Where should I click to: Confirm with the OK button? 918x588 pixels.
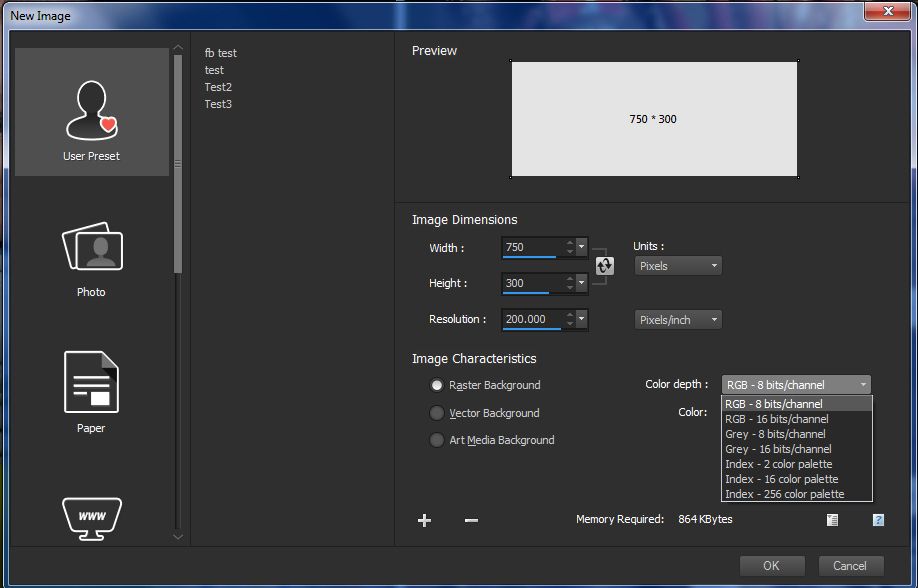tap(771, 565)
